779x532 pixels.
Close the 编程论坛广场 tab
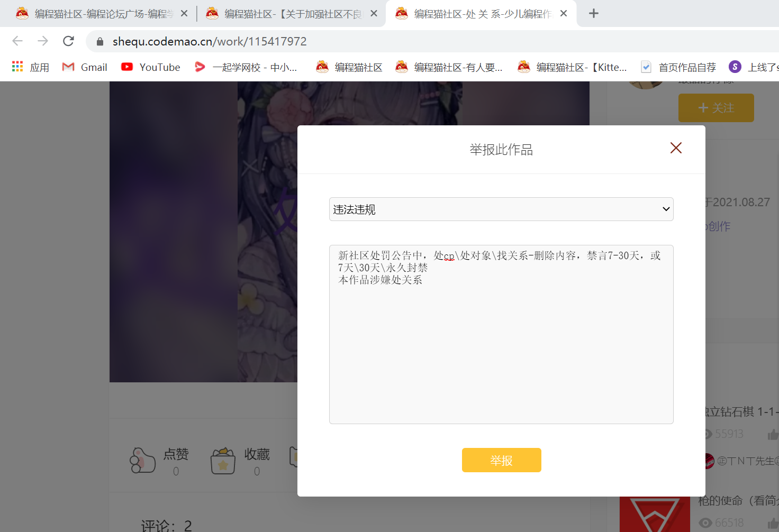coord(184,14)
